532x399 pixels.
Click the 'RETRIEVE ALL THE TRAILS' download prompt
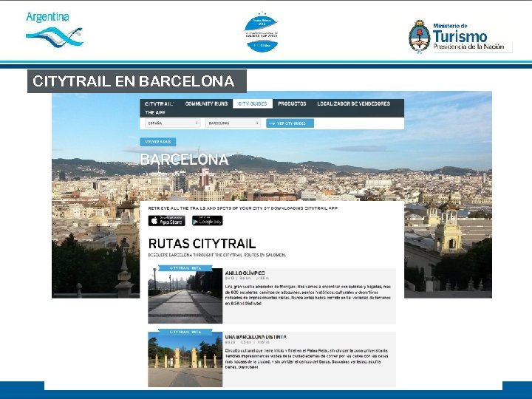243,208
